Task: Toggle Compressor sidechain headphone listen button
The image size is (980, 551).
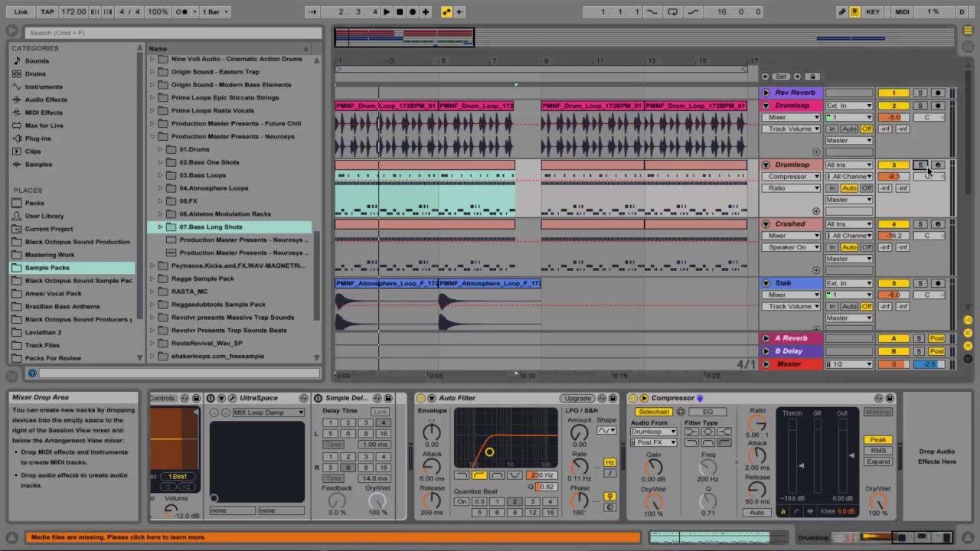Action: pyautogui.click(x=681, y=412)
